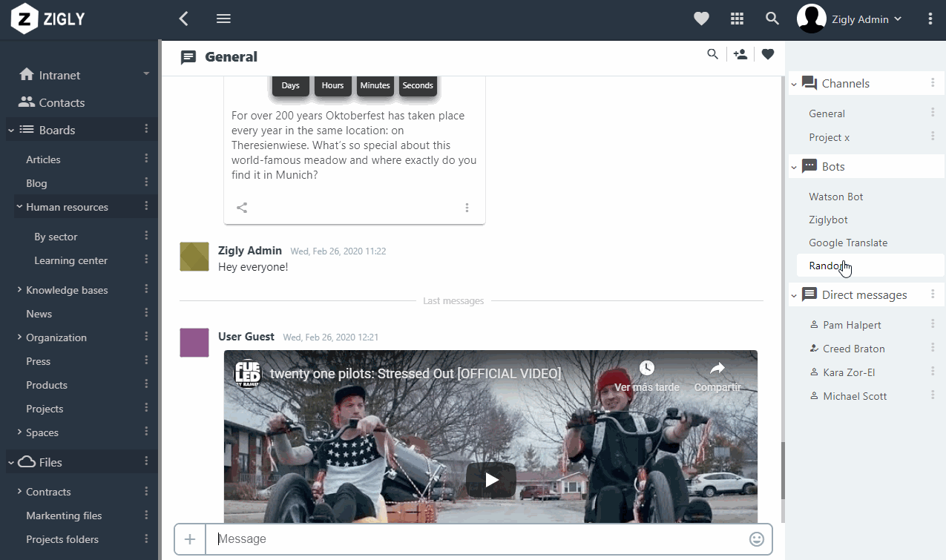
Task: Open Boards options dots
Action: tap(146, 130)
